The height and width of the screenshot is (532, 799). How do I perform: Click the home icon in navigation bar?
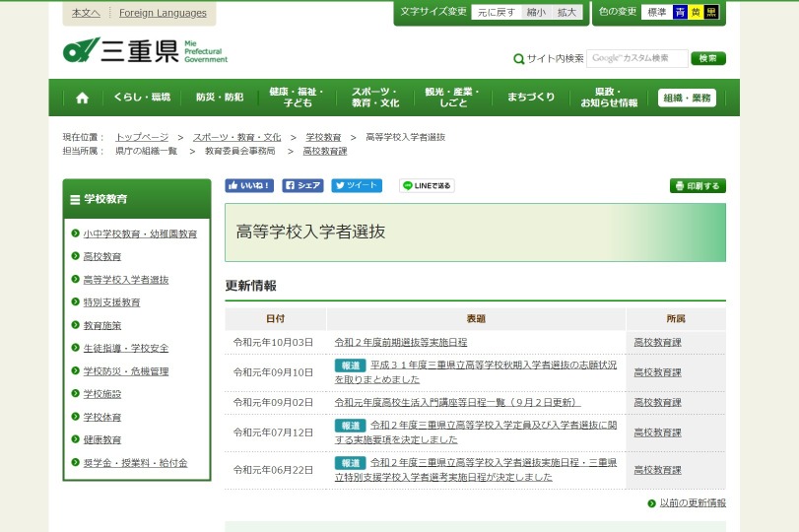[82, 98]
